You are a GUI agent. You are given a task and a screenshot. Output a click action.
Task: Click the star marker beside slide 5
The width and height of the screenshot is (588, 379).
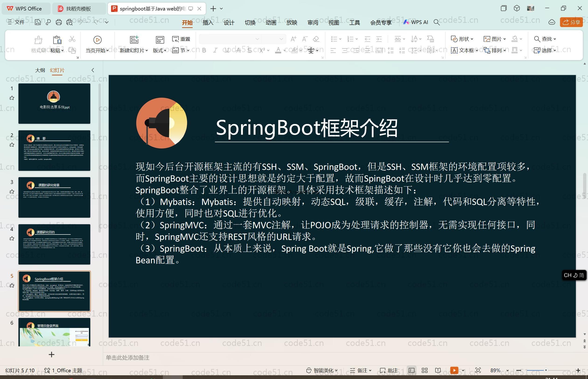click(12, 286)
